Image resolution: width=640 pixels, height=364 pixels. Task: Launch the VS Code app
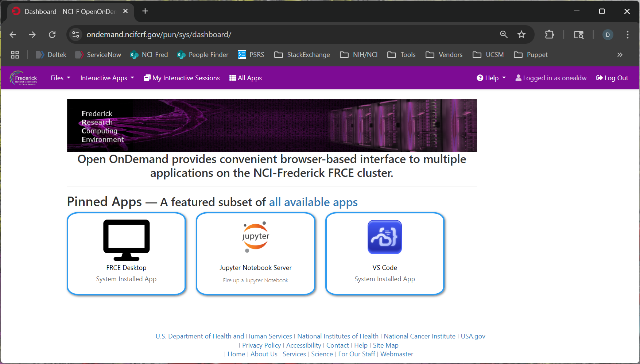point(384,254)
